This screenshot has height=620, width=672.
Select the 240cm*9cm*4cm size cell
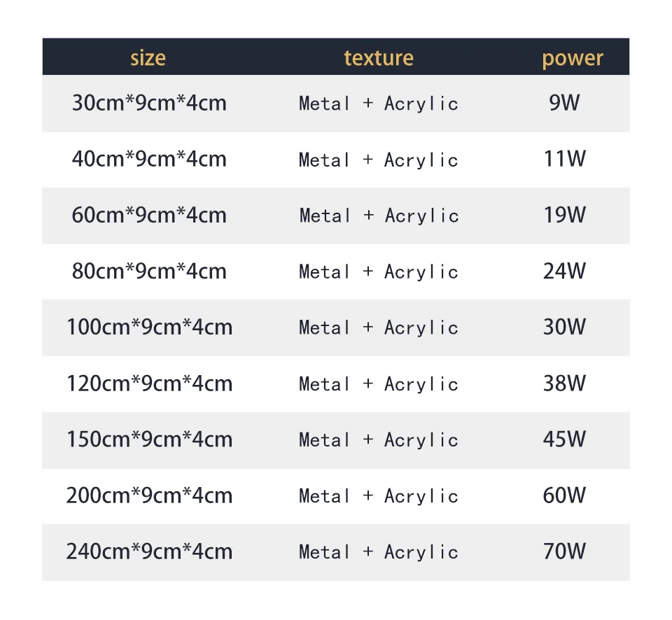pos(150,551)
